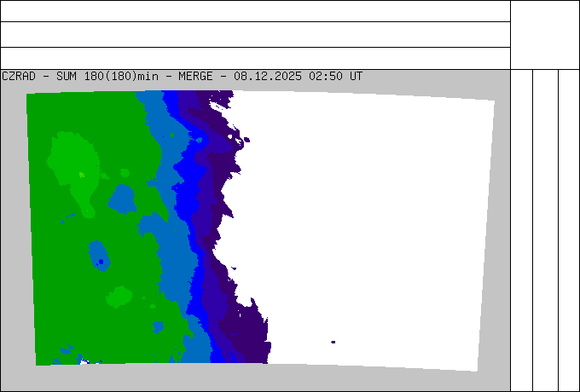
Task: Click the tiny green dot inside the top blue band
Action: click(x=171, y=134)
